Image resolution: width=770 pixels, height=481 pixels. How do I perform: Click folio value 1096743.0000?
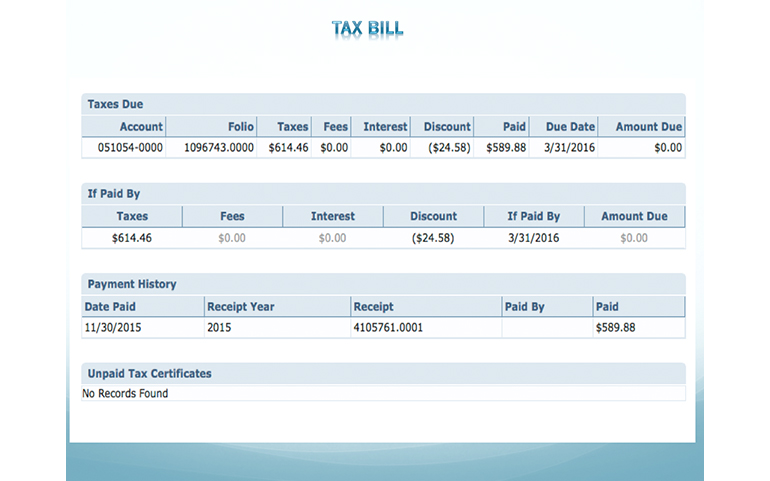(220, 148)
